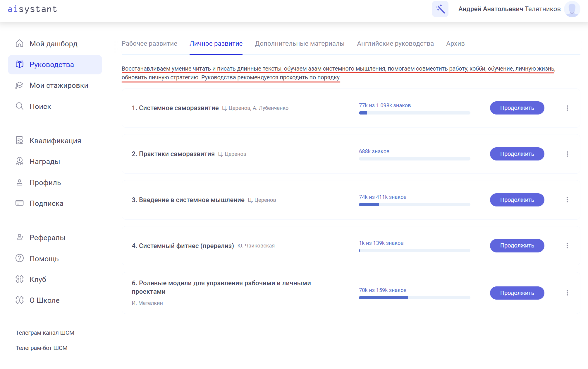
Task: Click title 4. Системный фитнес (пререлиз)
Action: click(x=183, y=246)
